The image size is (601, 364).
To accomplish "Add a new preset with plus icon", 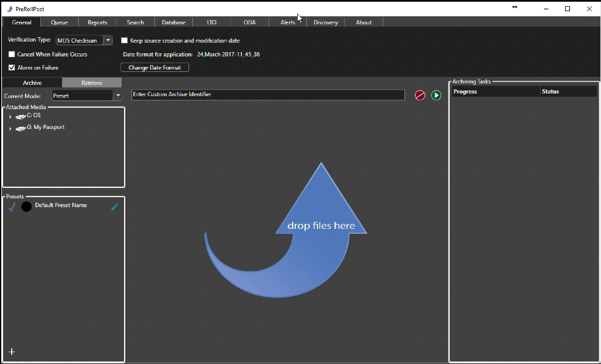I will [12, 352].
